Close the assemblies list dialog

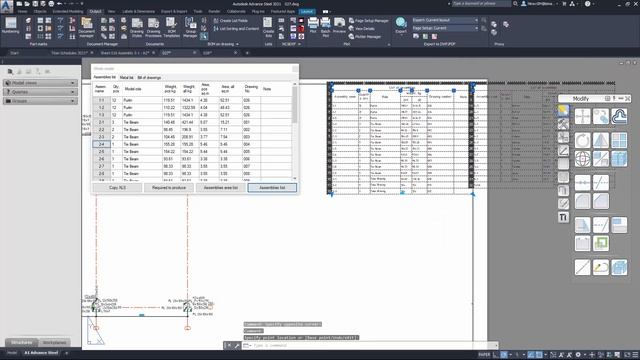click(295, 69)
